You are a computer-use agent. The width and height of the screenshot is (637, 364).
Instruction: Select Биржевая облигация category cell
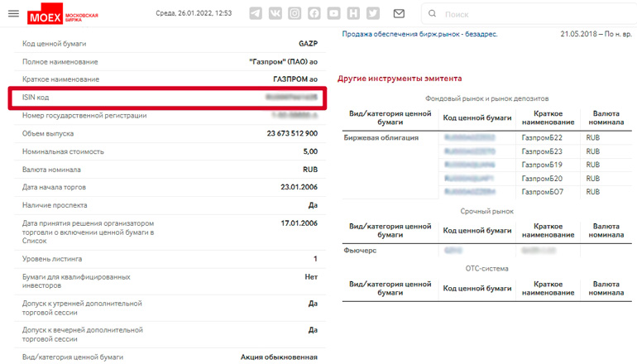point(381,137)
